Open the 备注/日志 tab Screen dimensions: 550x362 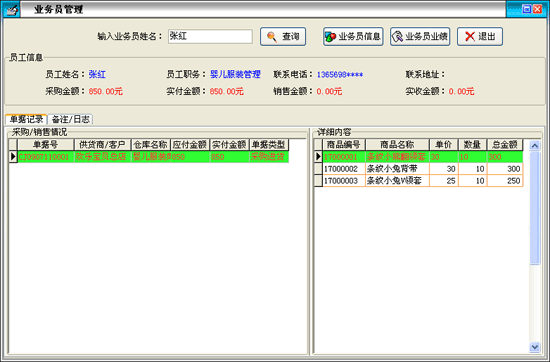[71, 119]
